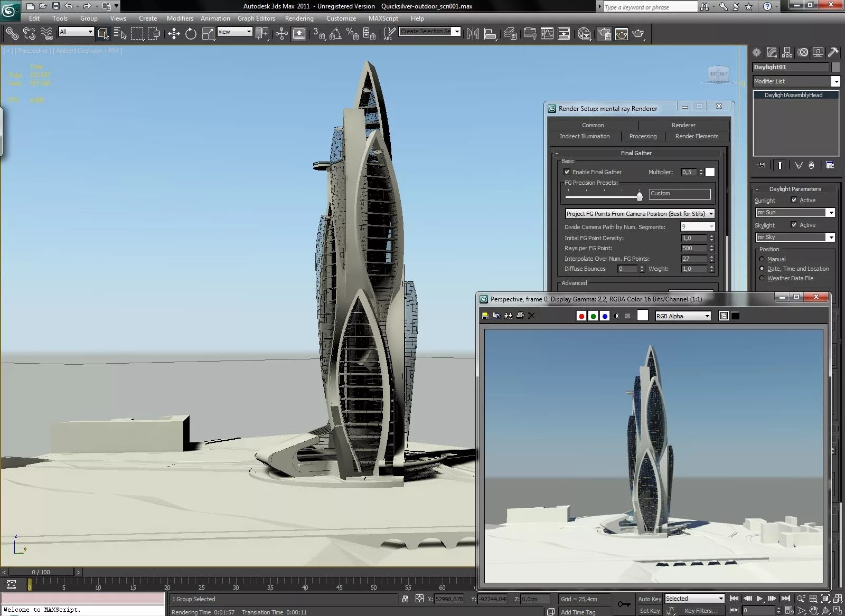Screen dimensions: 845x616
Task: Select the Move tool in main toolbar
Action: click(174, 34)
